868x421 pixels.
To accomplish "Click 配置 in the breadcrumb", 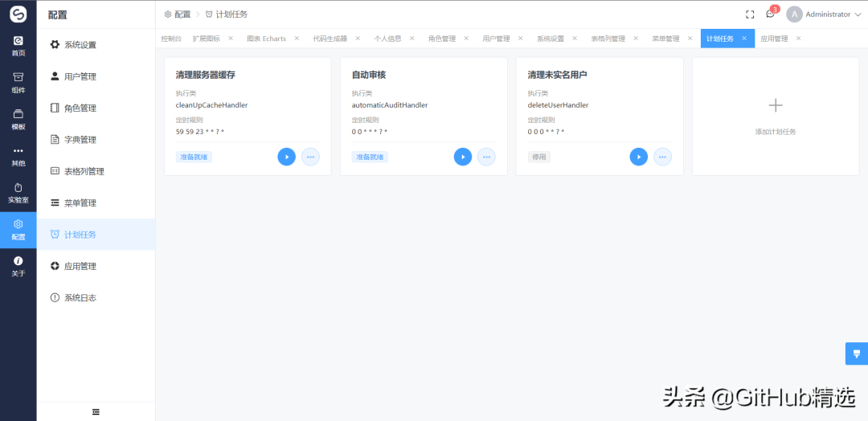I will (x=178, y=14).
